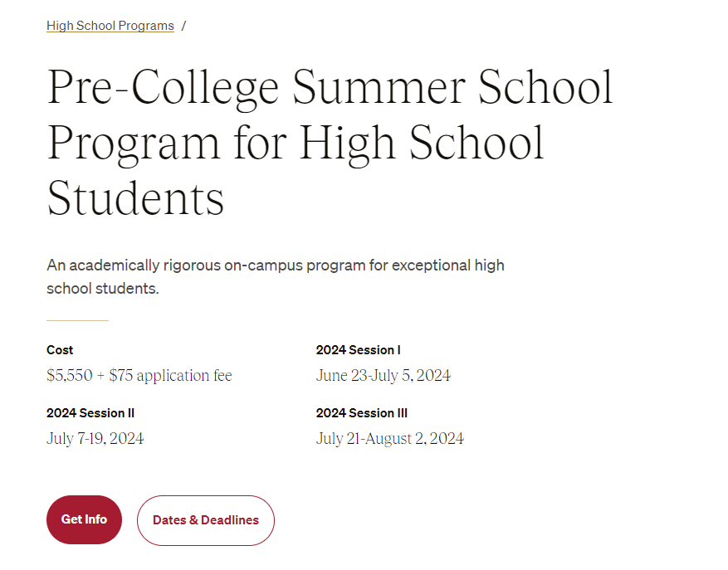Screen dimensions: 728x570
Task: Click the word 'Students' in the heading
Action: [135, 198]
